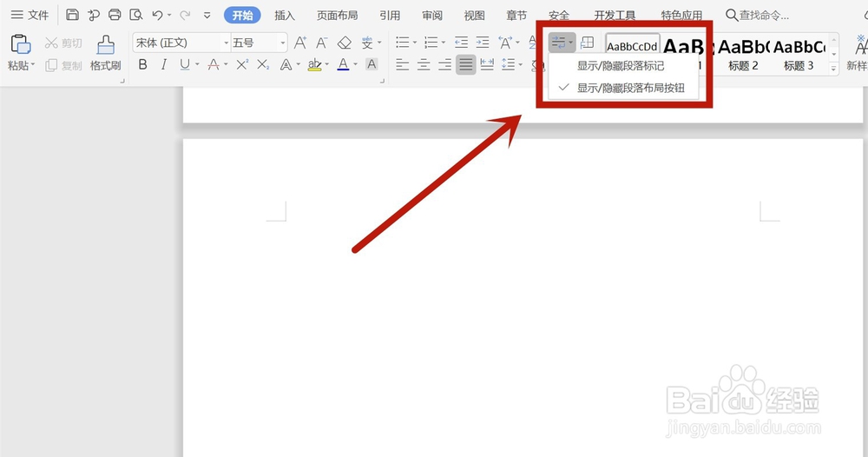The width and height of the screenshot is (868, 457).
Task: Toggle Italic formatting
Action: point(164,65)
